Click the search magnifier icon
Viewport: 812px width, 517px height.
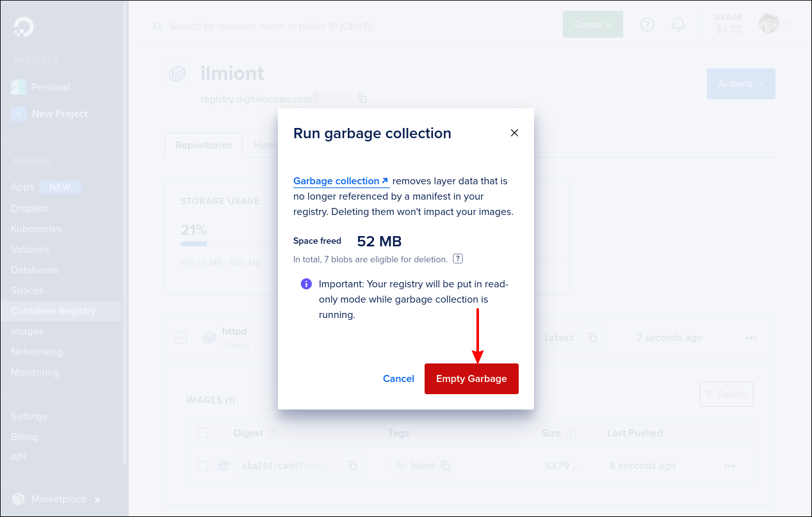tap(158, 27)
